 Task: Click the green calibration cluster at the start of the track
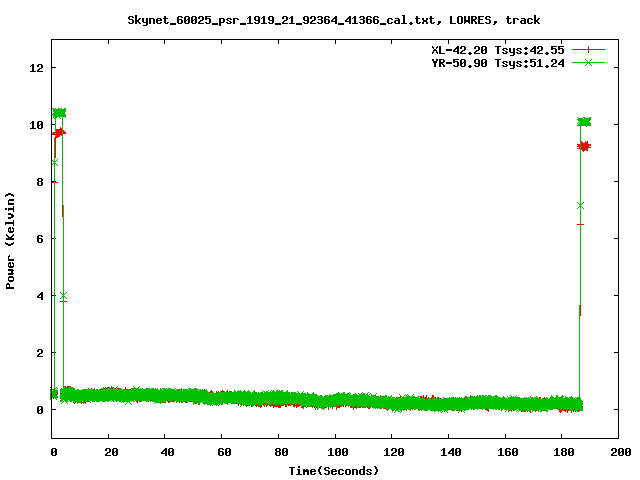(x=59, y=113)
